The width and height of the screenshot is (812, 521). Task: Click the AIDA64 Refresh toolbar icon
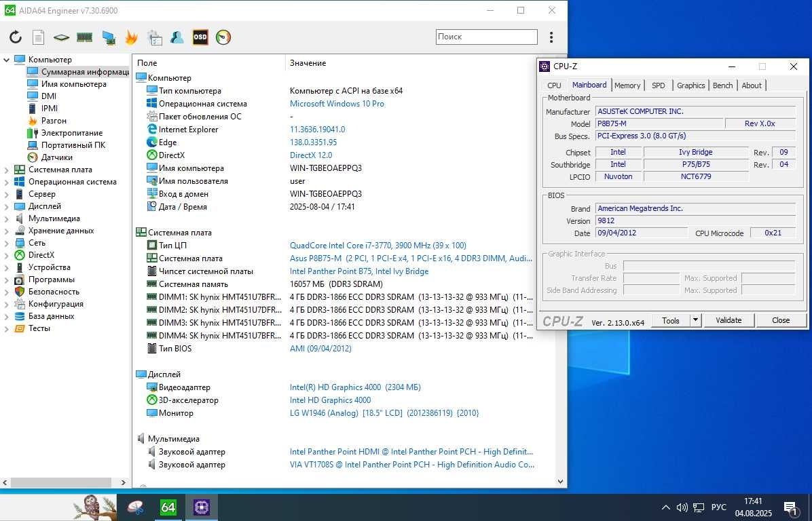pyautogui.click(x=16, y=37)
